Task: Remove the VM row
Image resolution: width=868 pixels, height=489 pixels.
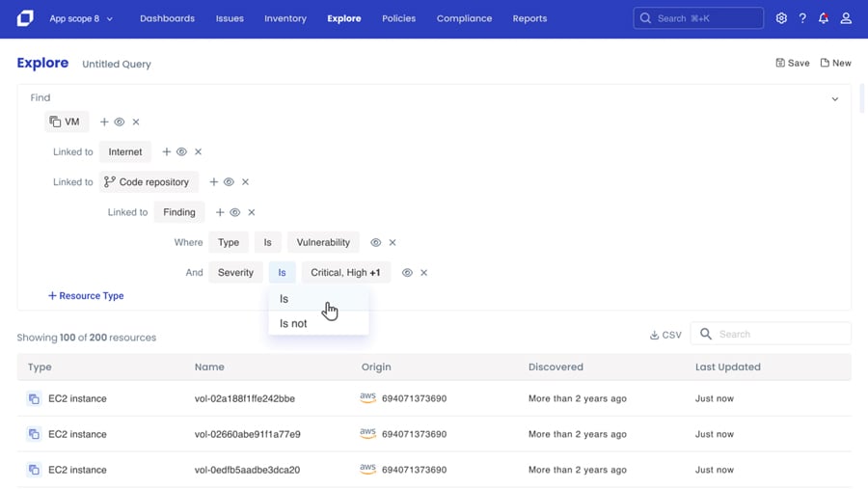Action: tap(136, 122)
